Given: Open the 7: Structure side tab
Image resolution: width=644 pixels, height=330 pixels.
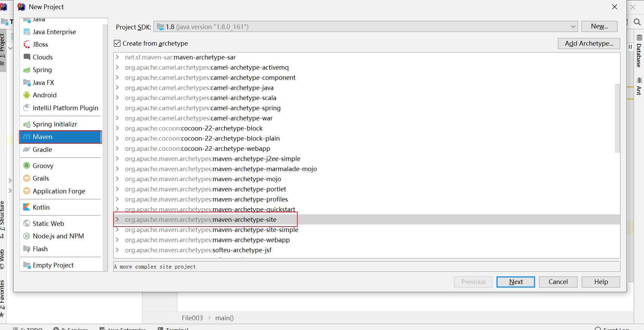Looking at the screenshot, I should pyautogui.click(x=3, y=219).
